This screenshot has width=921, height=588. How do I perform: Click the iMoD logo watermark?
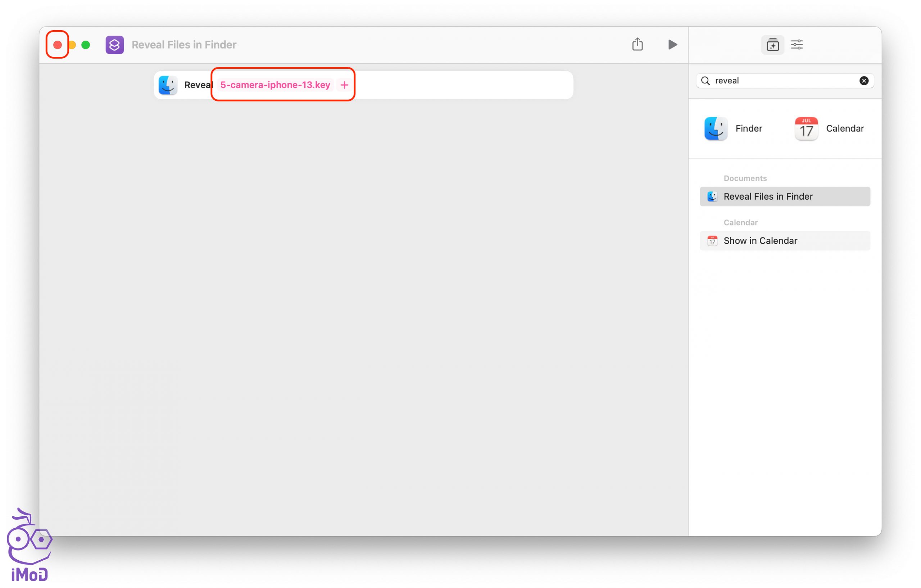click(29, 545)
